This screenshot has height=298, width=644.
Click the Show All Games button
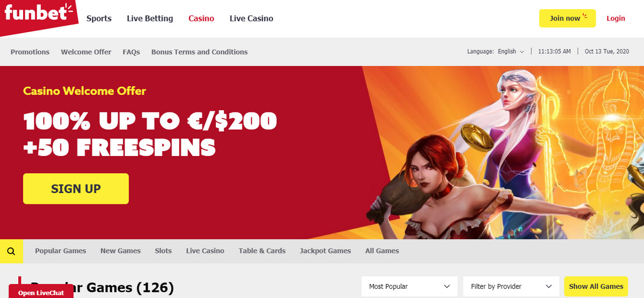tap(596, 287)
